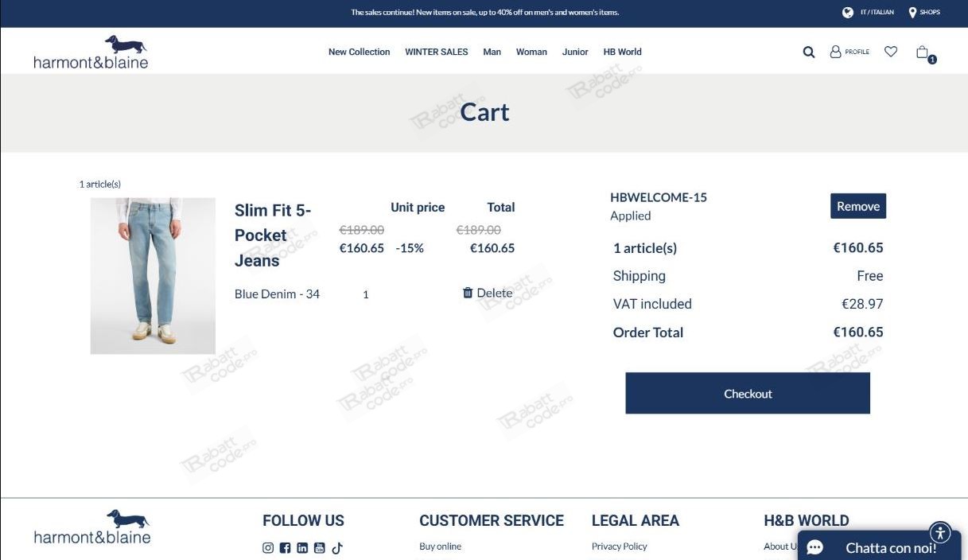Open the WINTER SALES menu
The width and height of the screenshot is (968, 560).
click(436, 52)
